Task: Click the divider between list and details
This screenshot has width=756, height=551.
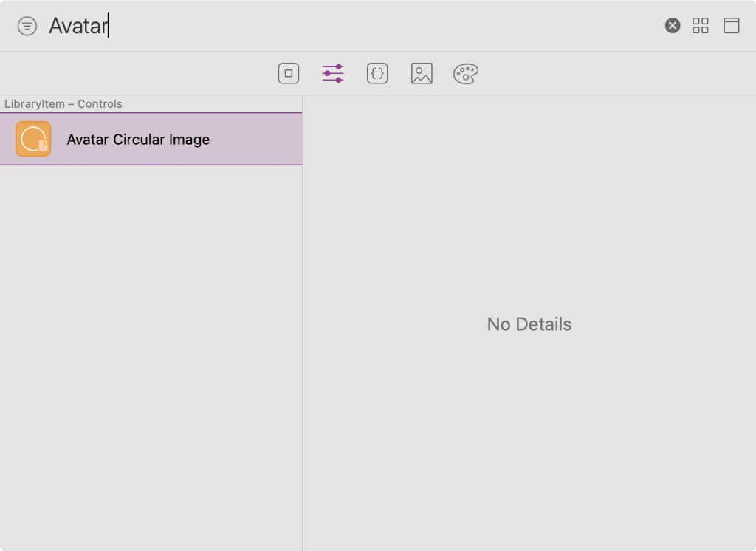Action: 302,323
